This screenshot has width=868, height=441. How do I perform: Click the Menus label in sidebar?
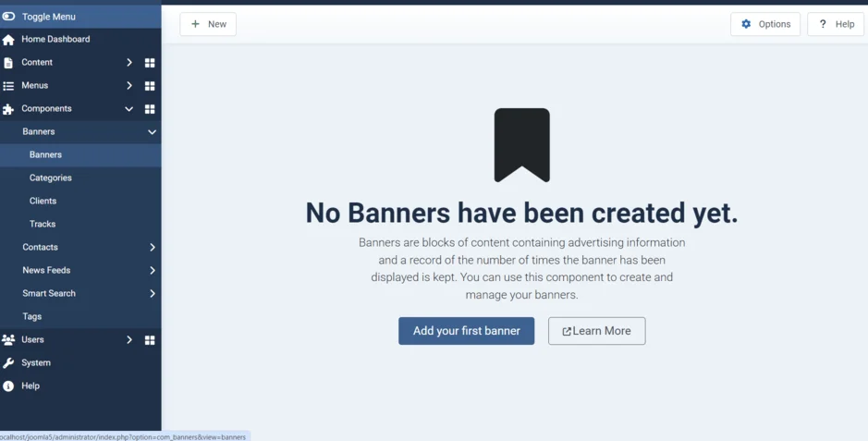click(x=35, y=86)
